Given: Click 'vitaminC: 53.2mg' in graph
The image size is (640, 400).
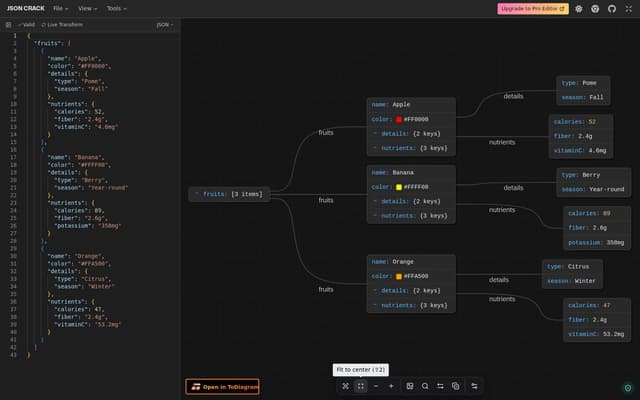Looking at the screenshot, I should coord(597,334).
